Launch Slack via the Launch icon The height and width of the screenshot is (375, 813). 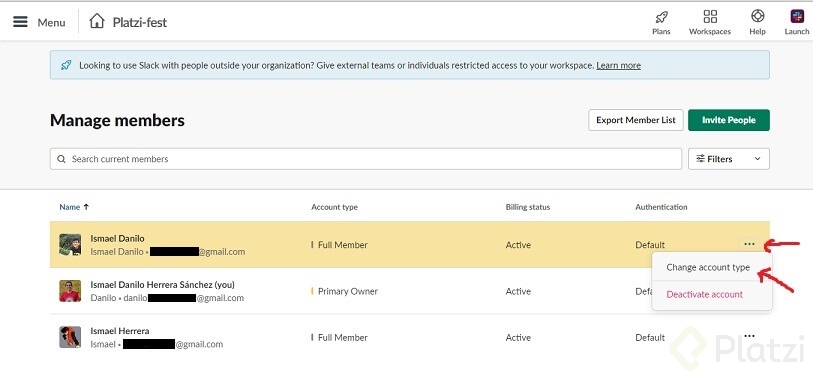(x=797, y=17)
